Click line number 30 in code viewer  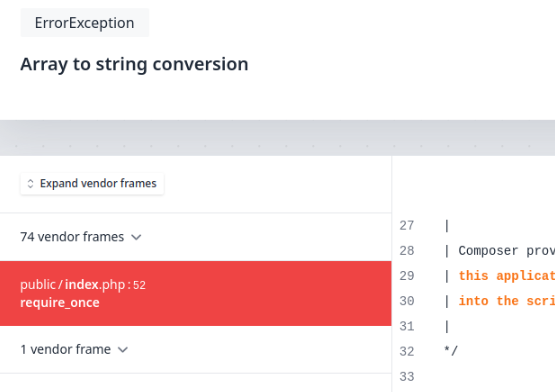tap(407, 301)
